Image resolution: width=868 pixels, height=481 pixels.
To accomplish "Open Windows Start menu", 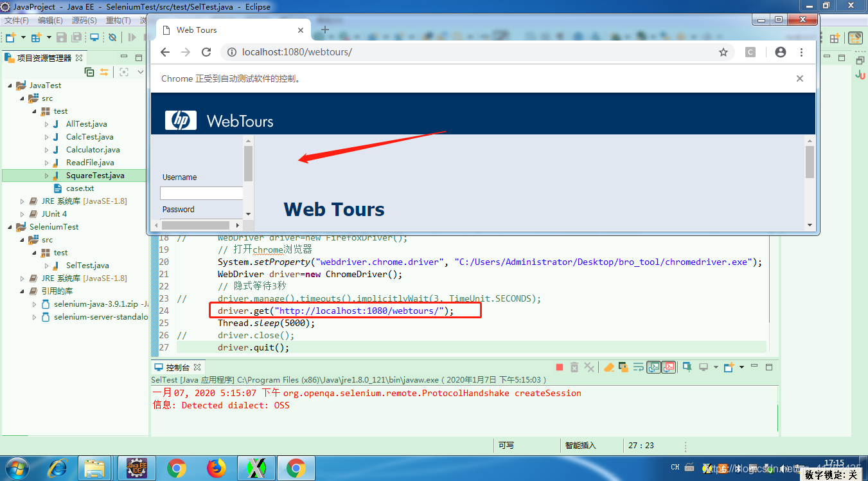I will 17,467.
